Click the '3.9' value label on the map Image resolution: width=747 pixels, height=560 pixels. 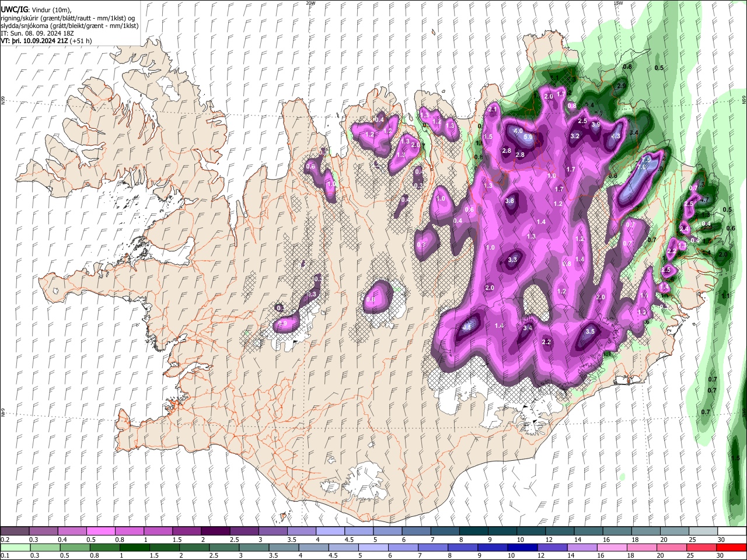click(x=596, y=124)
